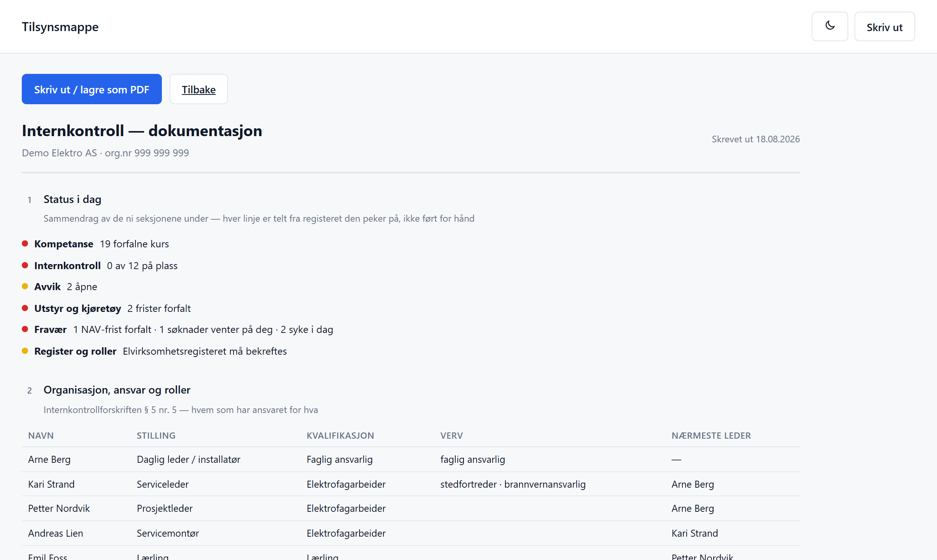This screenshot has width=937, height=560.
Task: Click the Fravær status label
Action: point(51,329)
